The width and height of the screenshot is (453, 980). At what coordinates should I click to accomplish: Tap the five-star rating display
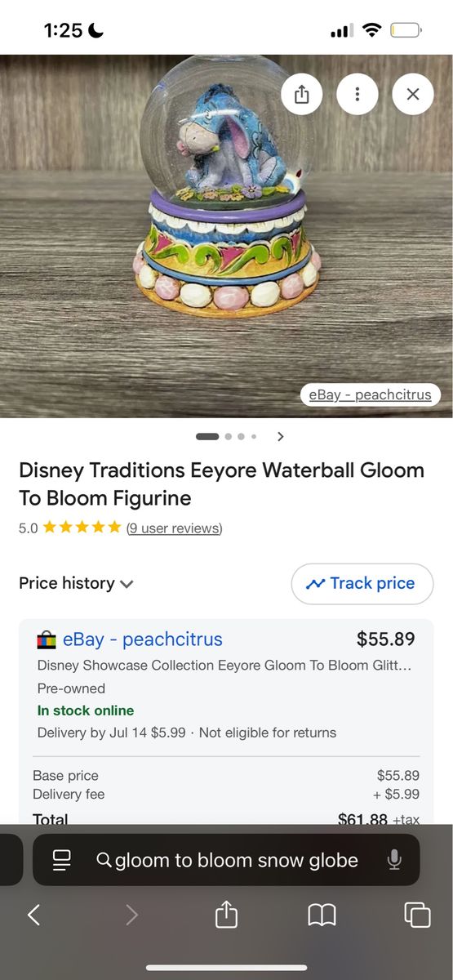(x=82, y=528)
